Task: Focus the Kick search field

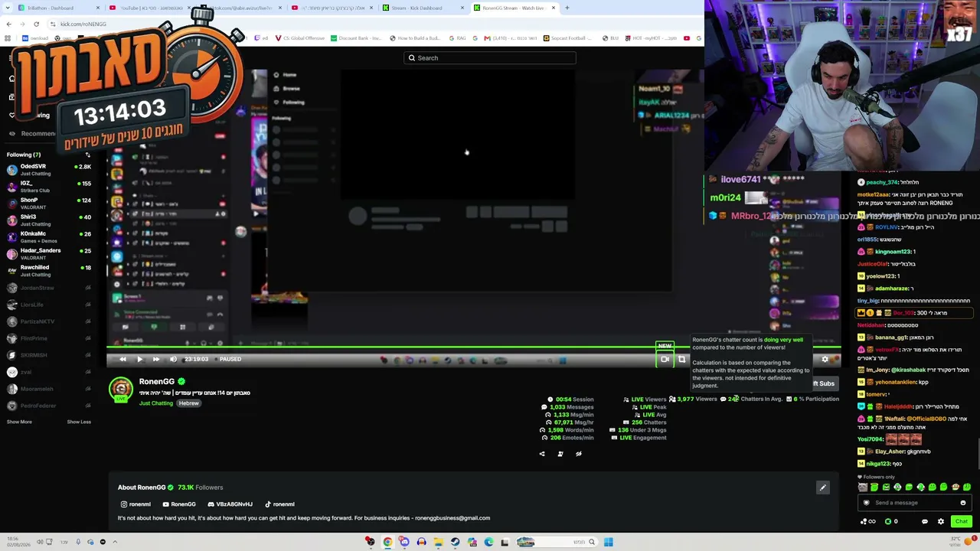Action: pos(490,58)
